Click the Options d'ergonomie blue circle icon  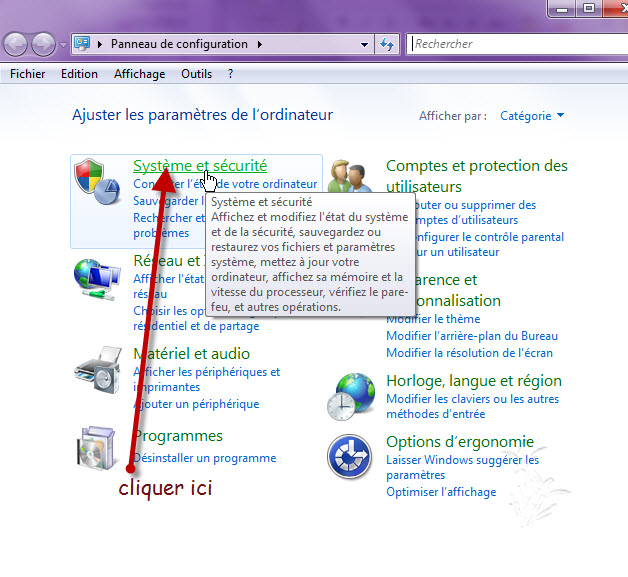point(349,456)
